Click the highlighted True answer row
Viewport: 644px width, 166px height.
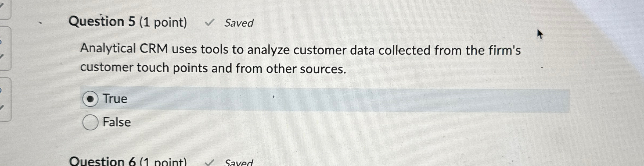[x=296, y=99]
